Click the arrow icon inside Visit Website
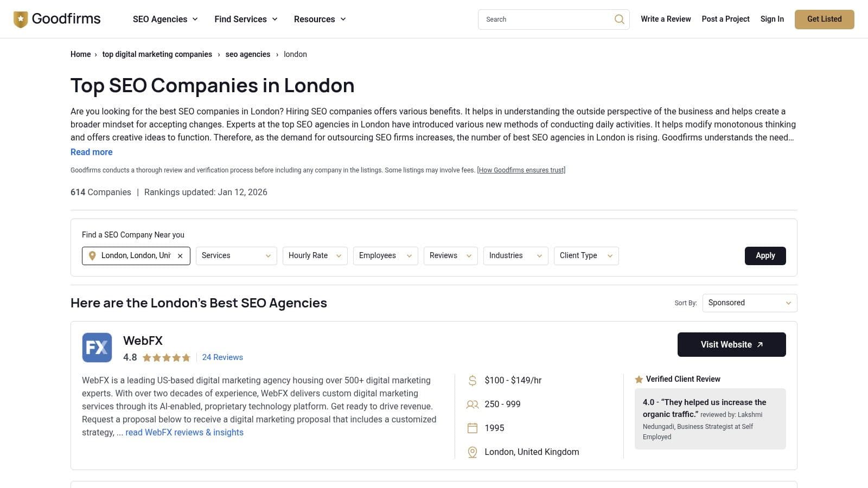 pyautogui.click(x=759, y=344)
